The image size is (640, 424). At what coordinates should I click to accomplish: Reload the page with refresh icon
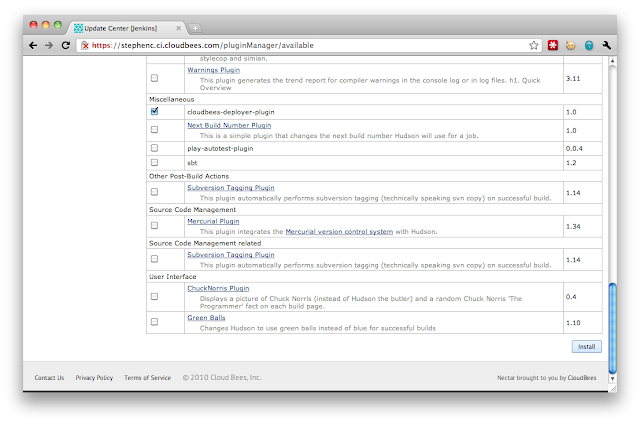tap(66, 45)
